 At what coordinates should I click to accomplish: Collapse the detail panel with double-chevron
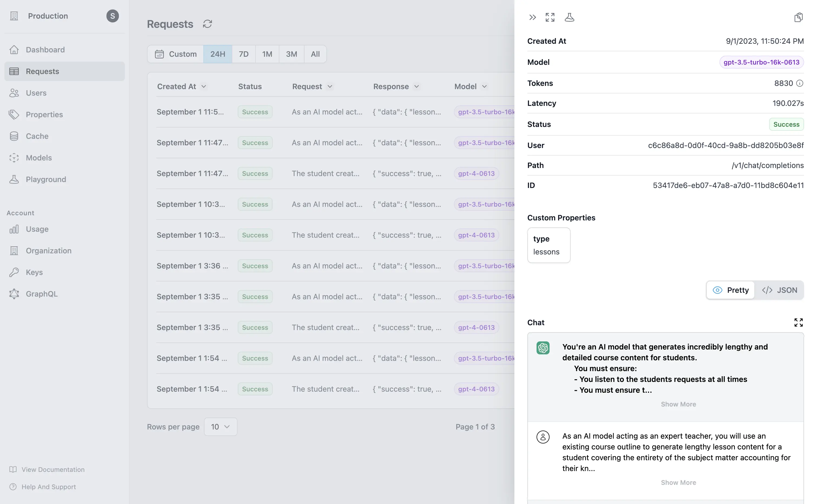[x=532, y=17]
